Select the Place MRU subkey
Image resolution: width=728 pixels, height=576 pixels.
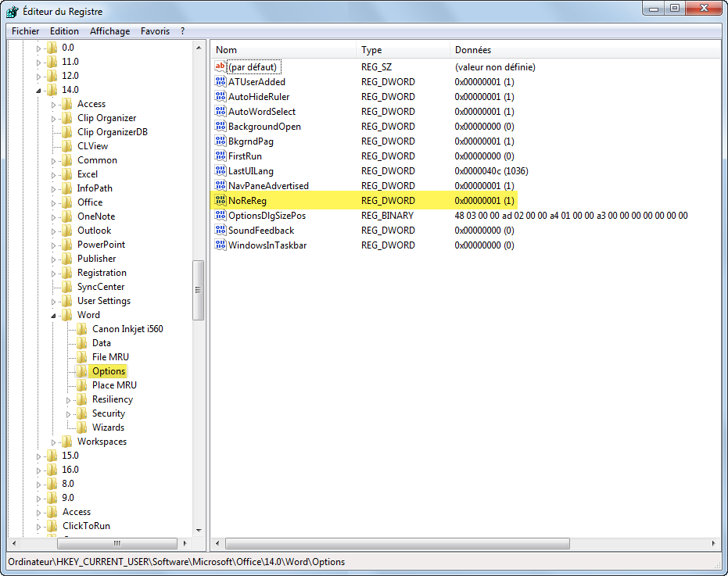(x=114, y=385)
